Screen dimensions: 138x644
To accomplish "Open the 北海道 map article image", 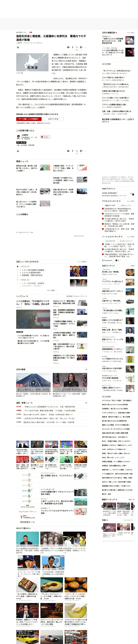I will point(32,62).
